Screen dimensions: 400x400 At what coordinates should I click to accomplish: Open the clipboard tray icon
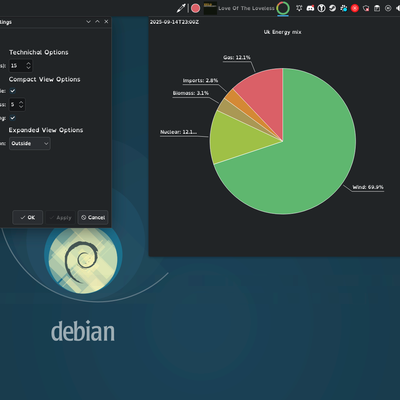click(377, 8)
